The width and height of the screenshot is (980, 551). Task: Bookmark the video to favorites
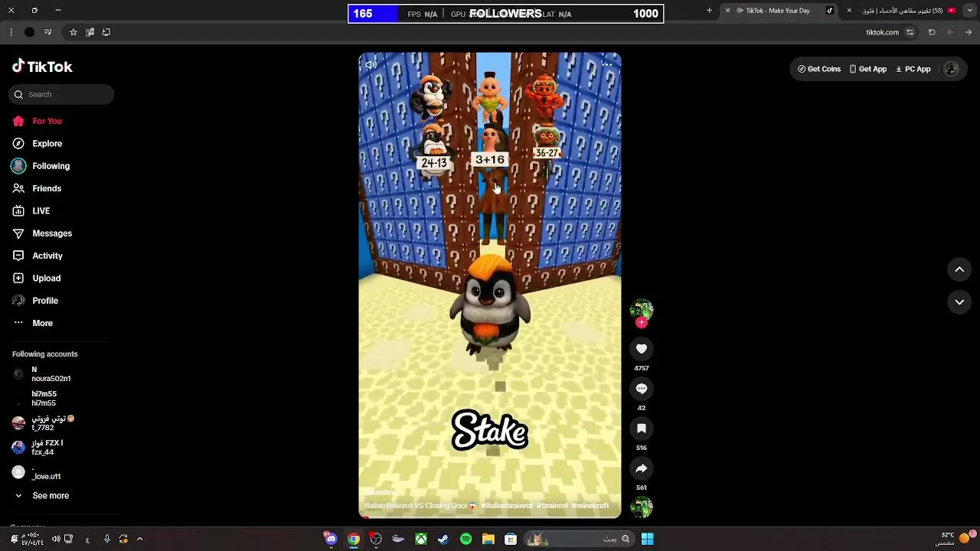(x=642, y=429)
